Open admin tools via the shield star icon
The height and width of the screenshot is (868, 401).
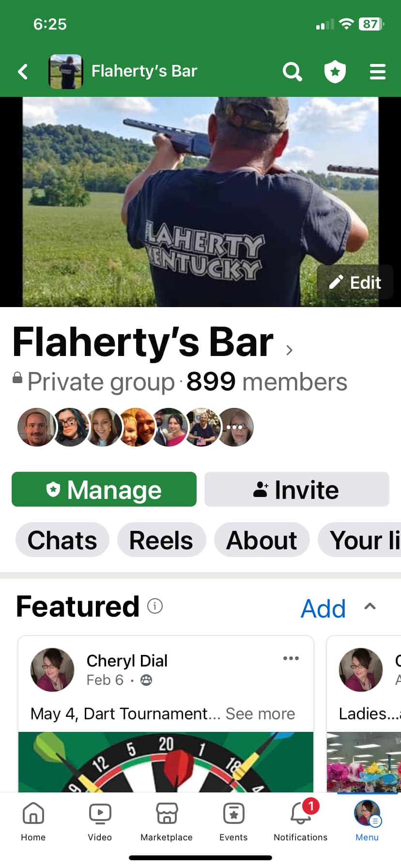[x=335, y=72]
